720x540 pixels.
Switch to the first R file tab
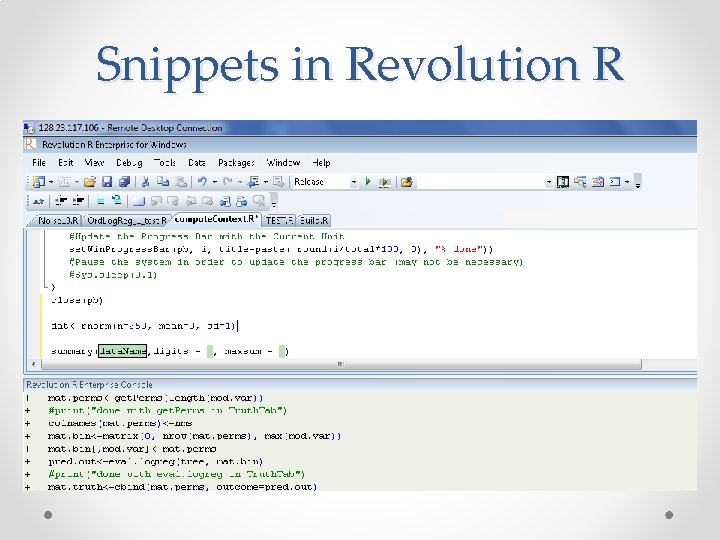tap(57, 221)
